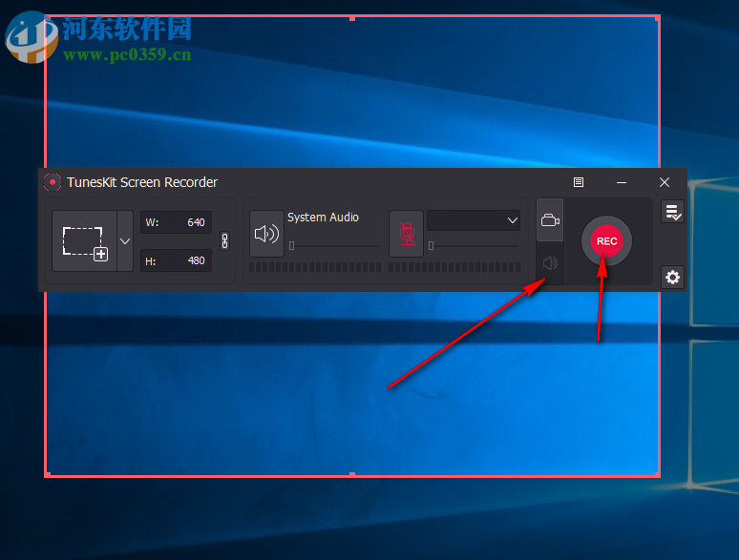This screenshot has width=739, height=560.
Task: Select the capture area selection tool
Action: tap(84, 241)
